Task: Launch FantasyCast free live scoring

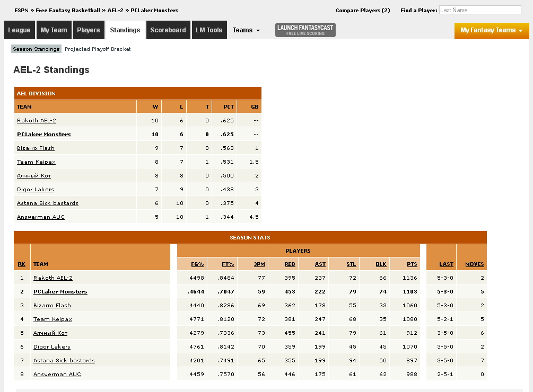Action: [x=305, y=30]
